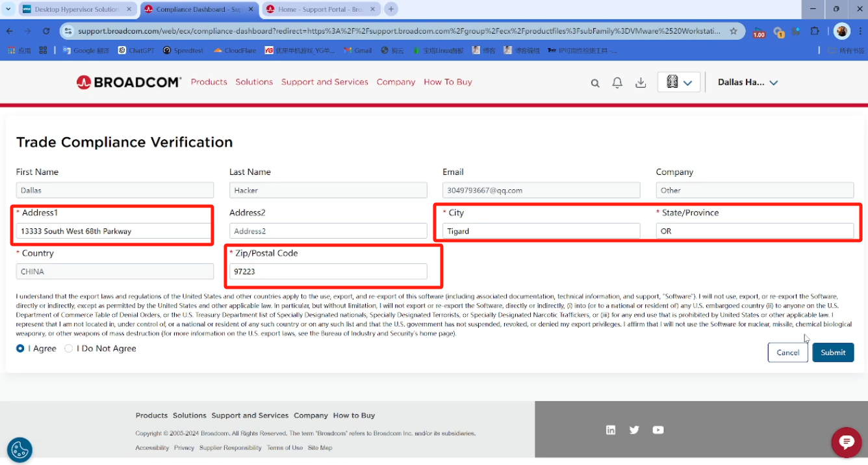Open Chrome profile avatar
The width and height of the screenshot is (868, 465).
(x=842, y=31)
